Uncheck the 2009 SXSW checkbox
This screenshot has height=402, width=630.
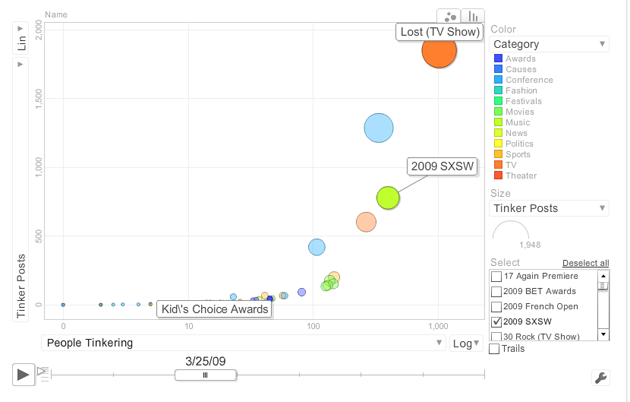497,322
